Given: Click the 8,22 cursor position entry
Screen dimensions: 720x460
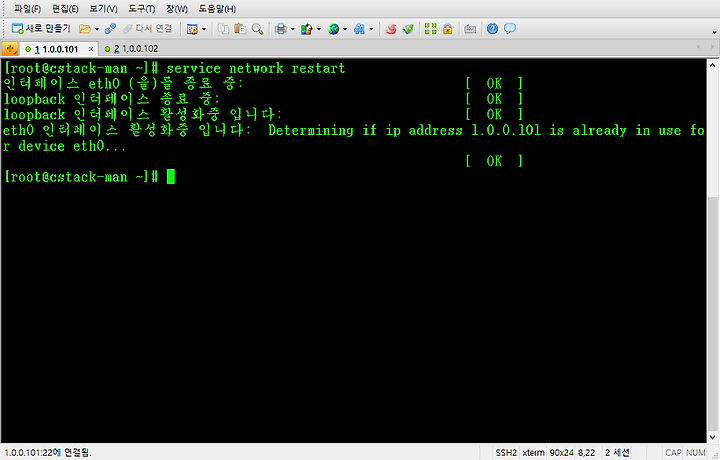Looking at the screenshot, I should pyautogui.click(x=586, y=453).
